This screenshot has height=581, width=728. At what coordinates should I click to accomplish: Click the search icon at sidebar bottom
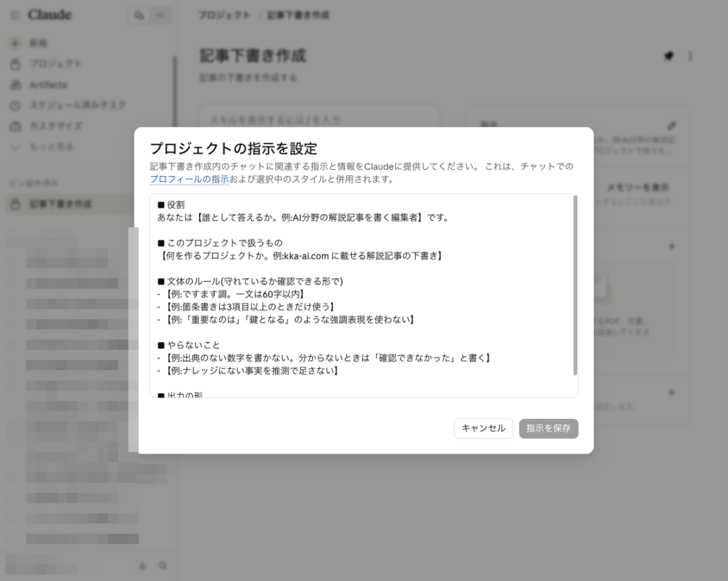pyautogui.click(x=163, y=565)
